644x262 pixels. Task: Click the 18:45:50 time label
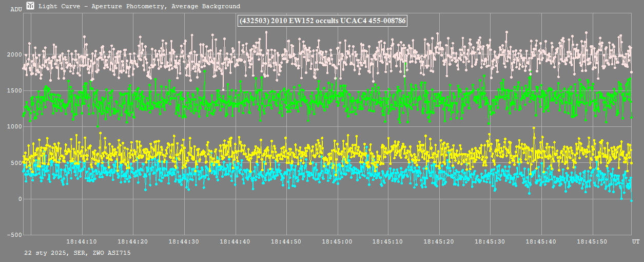click(592, 241)
